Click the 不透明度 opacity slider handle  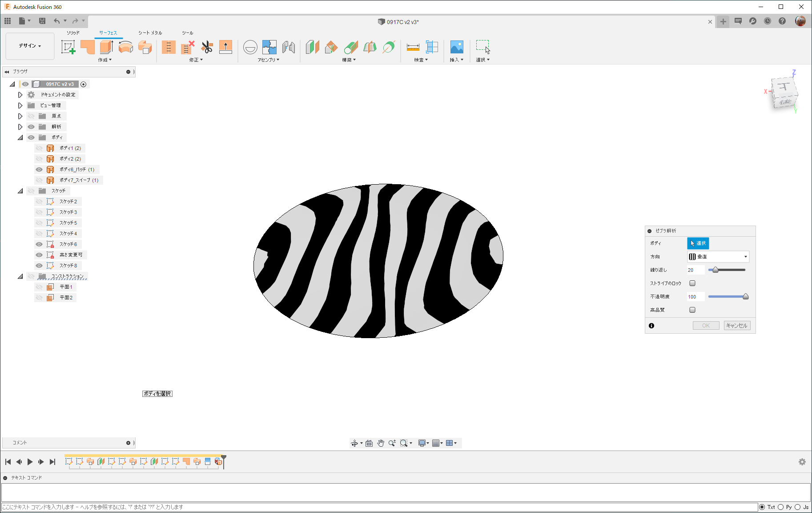click(x=746, y=297)
